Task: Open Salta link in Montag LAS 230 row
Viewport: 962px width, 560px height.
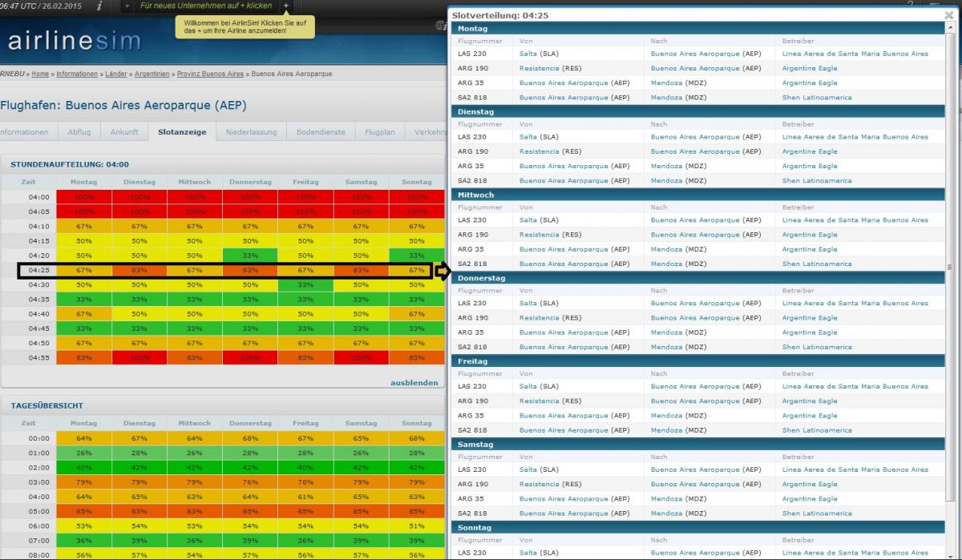Action: (528, 54)
